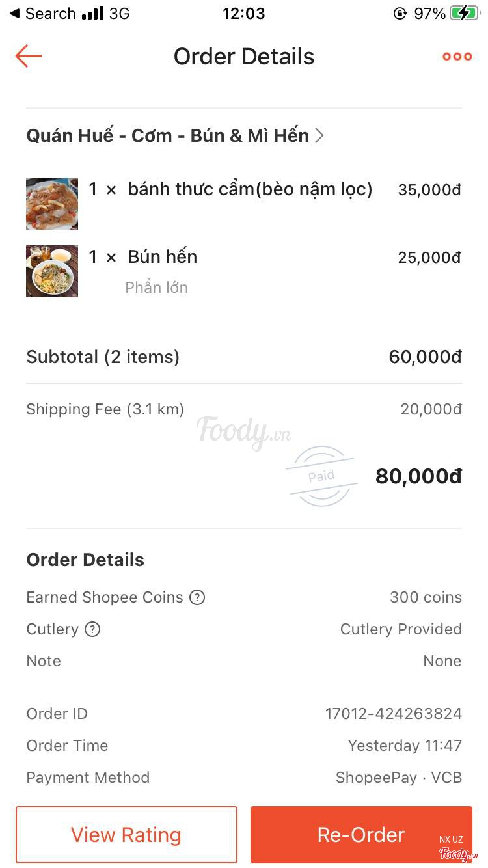488x868 pixels.
Task: Tap the Bún hến item name
Action: tap(162, 257)
